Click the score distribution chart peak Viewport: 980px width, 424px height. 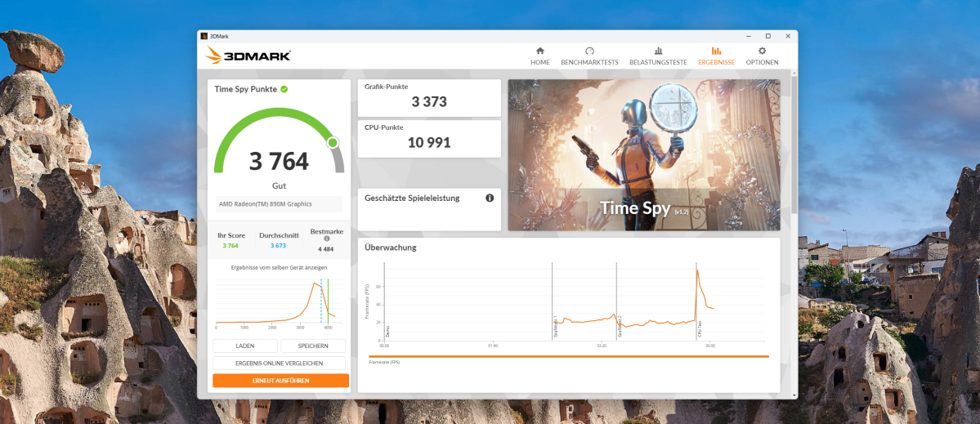pyautogui.click(x=315, y=283)
